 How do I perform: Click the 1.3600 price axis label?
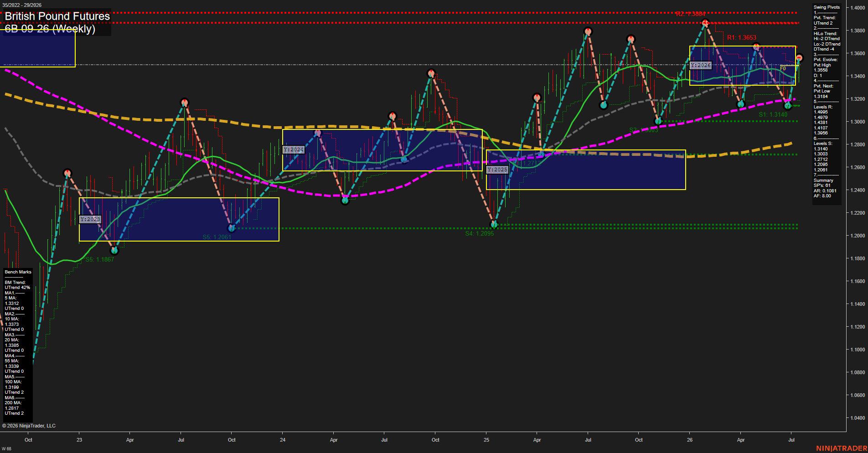[x=858, y=53]
